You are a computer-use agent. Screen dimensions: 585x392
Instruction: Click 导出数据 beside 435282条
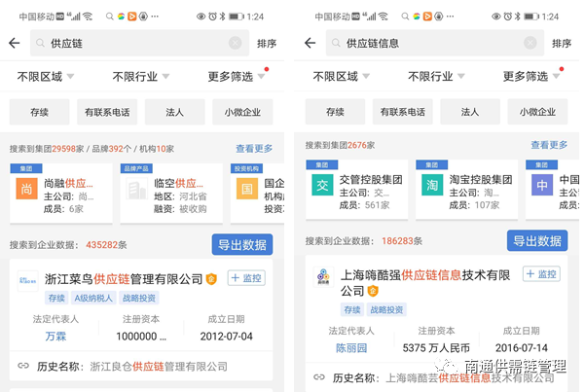pyautogui.click(x=242, y=245)
